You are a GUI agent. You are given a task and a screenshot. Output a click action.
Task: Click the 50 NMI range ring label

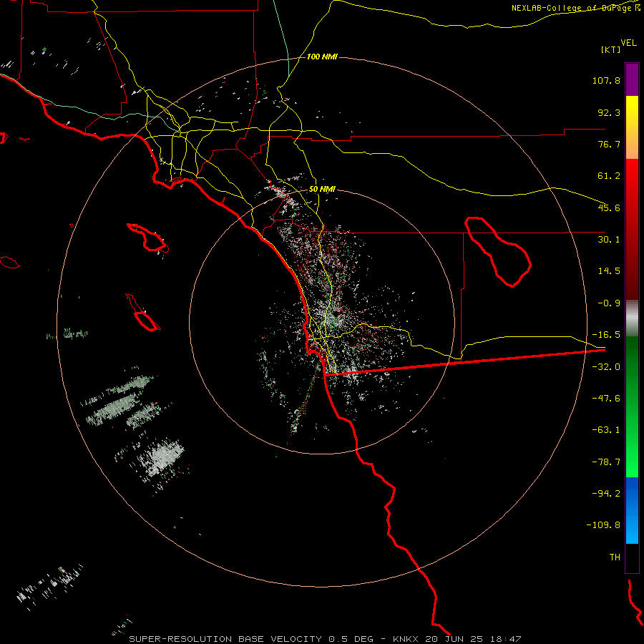click(322, 190)
